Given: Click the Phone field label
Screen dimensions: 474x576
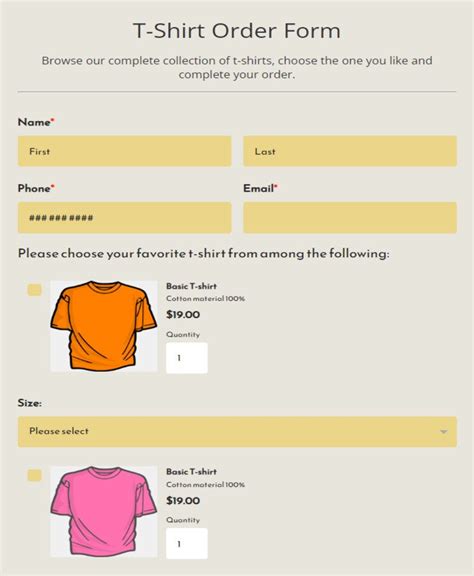Looking at the screenshot, I should click(36, 188).
